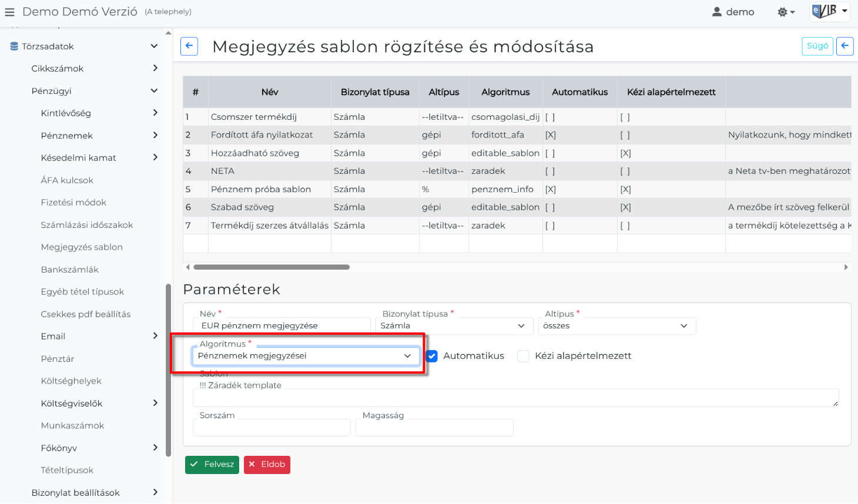Open Megjegyzés sablon menu item
This screenshot has height=504, width=858.
point(82,247)
